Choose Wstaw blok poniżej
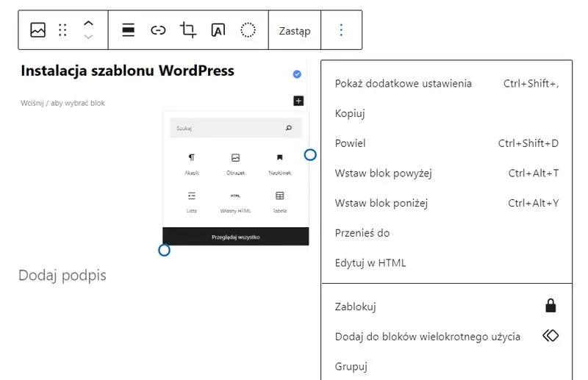 point(447,204)
